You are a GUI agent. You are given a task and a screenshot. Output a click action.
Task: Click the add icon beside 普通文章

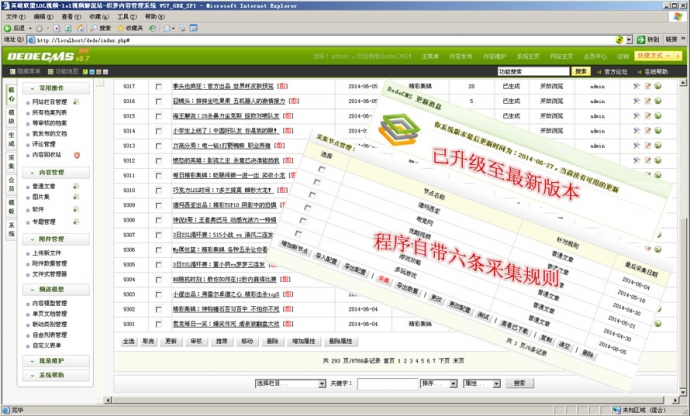pyautogui.click(x=76, y=186)
